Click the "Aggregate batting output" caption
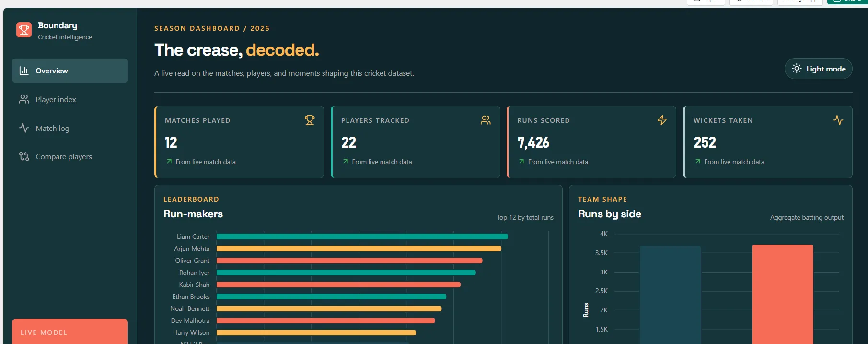Viewport: 868px width, 344px height. click(807, 217)
